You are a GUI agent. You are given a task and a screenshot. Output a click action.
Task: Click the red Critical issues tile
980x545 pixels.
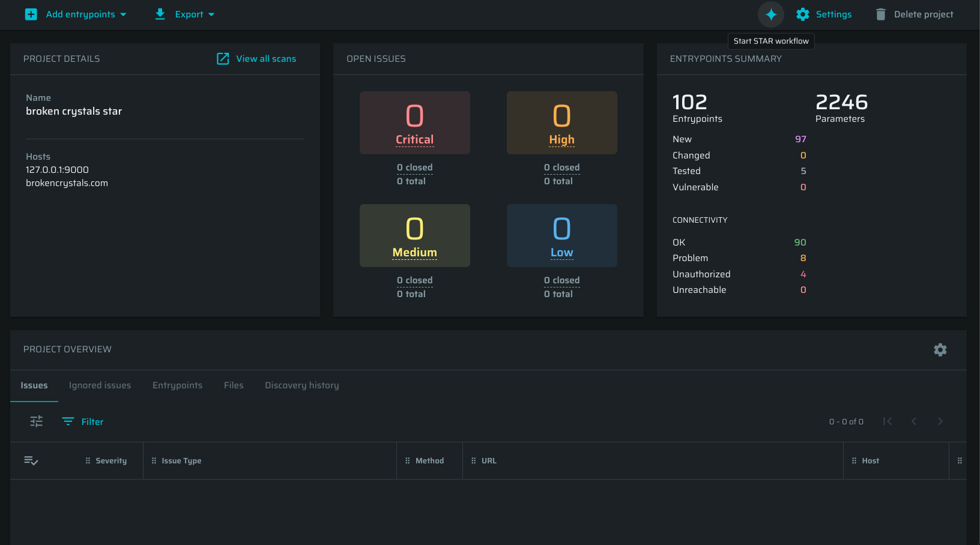[x=414, y=122]
